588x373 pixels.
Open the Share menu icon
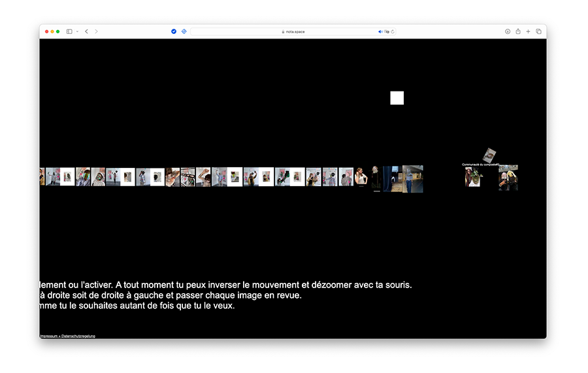518,31
